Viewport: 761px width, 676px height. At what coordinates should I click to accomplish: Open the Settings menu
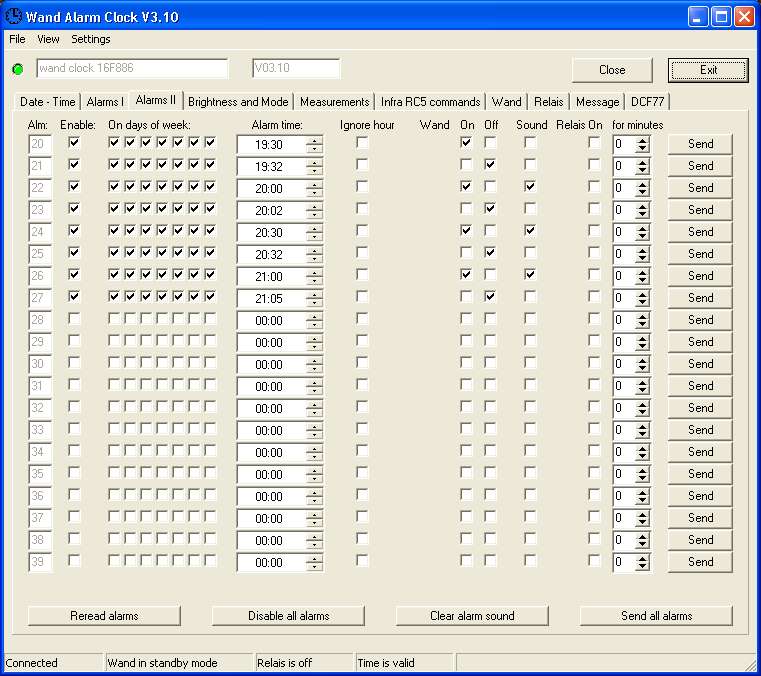click(91, 39)
